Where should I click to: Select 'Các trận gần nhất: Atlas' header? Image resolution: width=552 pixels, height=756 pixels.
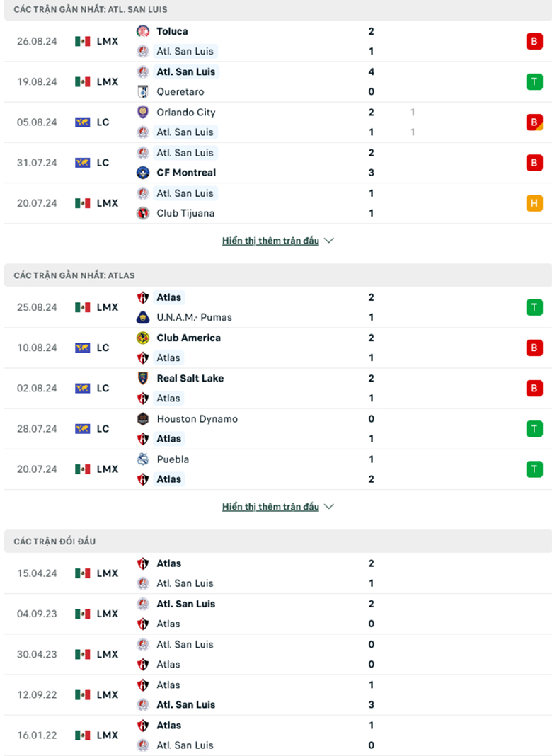pyautogui.click(x=74, y=275)
